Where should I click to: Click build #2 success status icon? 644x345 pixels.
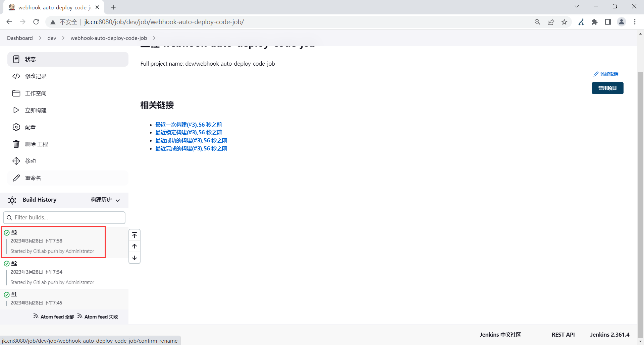pos(7,264)
